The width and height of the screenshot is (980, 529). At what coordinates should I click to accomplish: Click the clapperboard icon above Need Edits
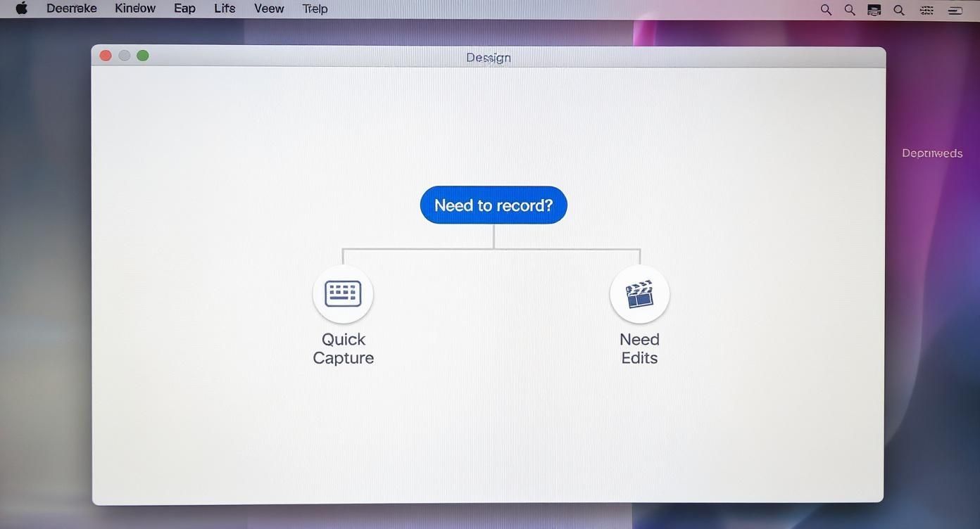pos(639,294)
